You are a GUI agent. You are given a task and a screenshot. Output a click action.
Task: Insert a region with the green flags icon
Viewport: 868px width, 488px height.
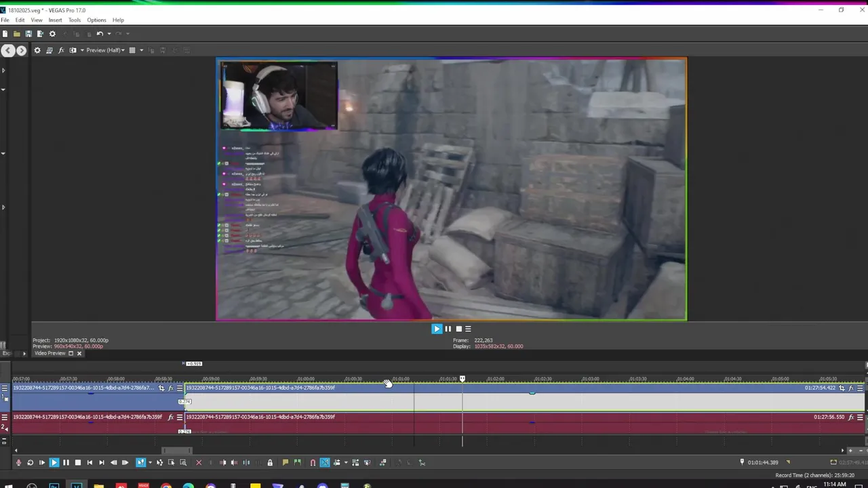point(297,463)
